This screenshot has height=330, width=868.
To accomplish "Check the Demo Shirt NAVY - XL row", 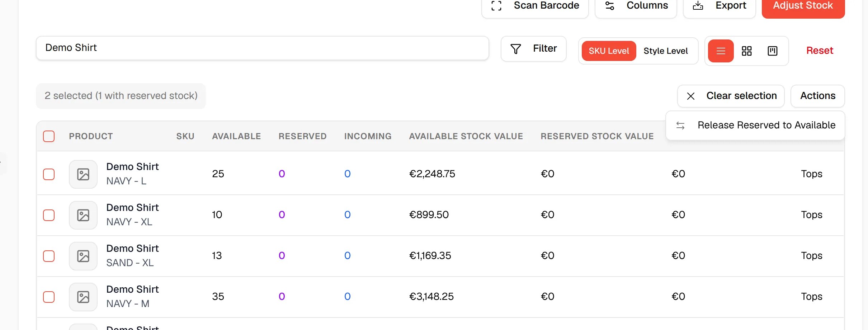I will coord(49,215).
